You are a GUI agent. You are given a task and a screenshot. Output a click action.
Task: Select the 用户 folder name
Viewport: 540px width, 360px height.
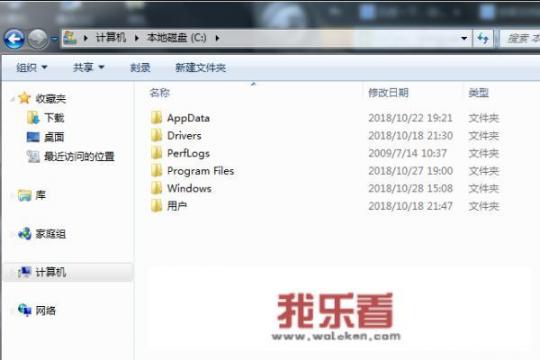point(177,206)
